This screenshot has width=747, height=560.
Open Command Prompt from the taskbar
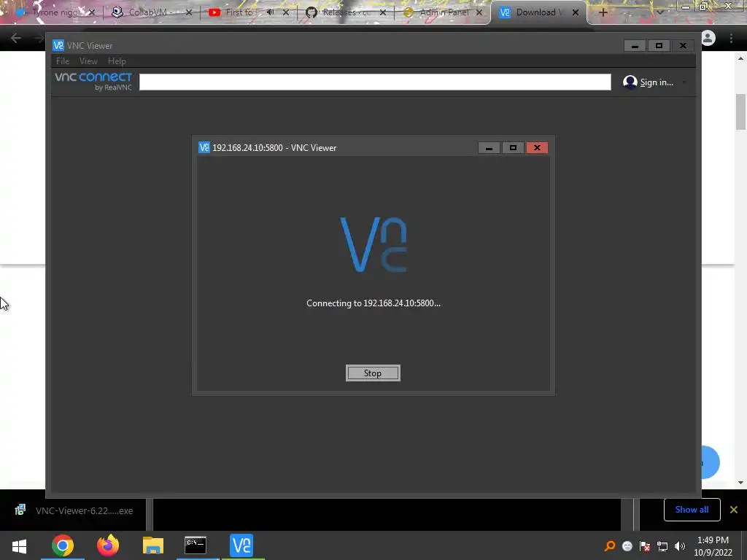196,545
